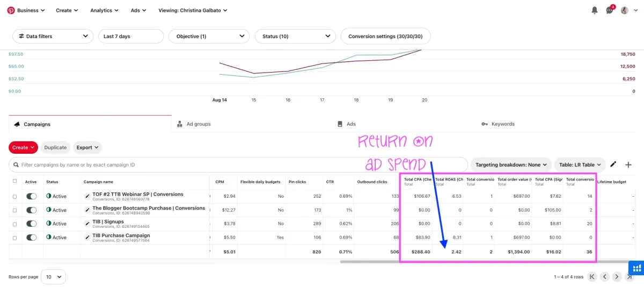The image size is (644, 287).
Task: Open the Status (10) dropdown
Action: point(295,36)
